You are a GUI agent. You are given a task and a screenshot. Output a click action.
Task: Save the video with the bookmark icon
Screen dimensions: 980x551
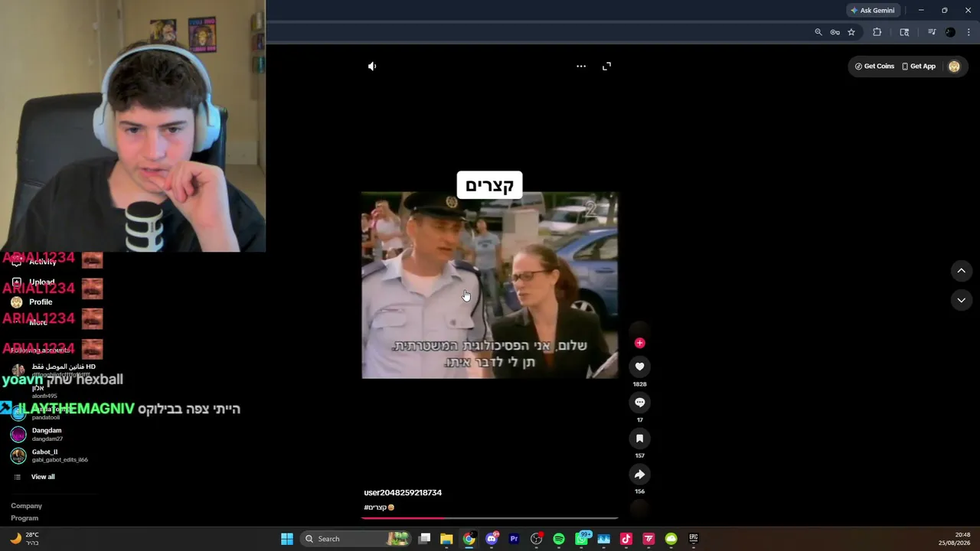639,439
